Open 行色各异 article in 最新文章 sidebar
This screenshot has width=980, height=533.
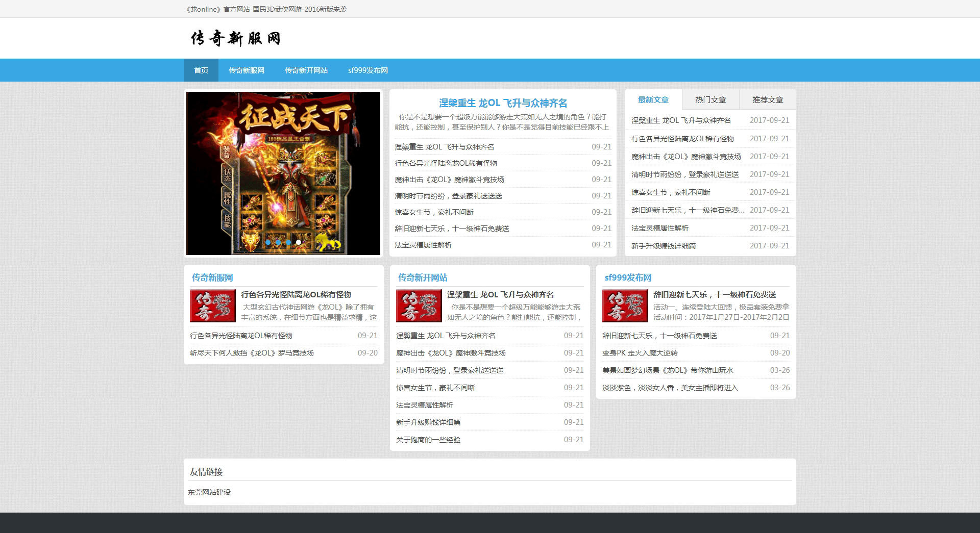coord(682,139)
